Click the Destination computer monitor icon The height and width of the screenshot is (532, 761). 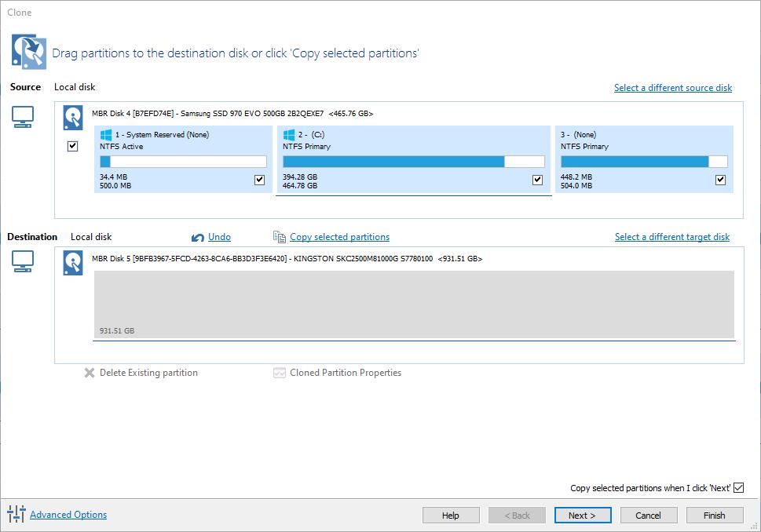pyautogui.click(x=23, y=261)
